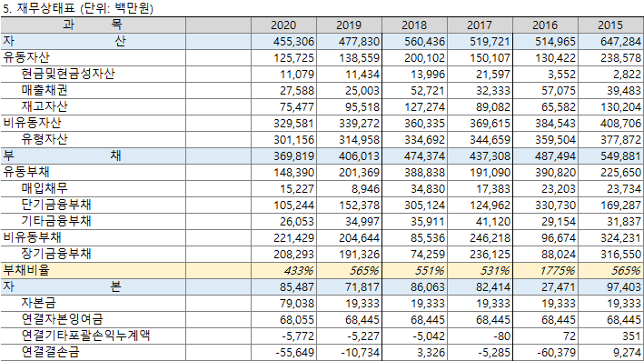Viewport: 644px width, 361px height.
Task: Select other financial liabilities value 41,120
Action: [x=493, y=222]
